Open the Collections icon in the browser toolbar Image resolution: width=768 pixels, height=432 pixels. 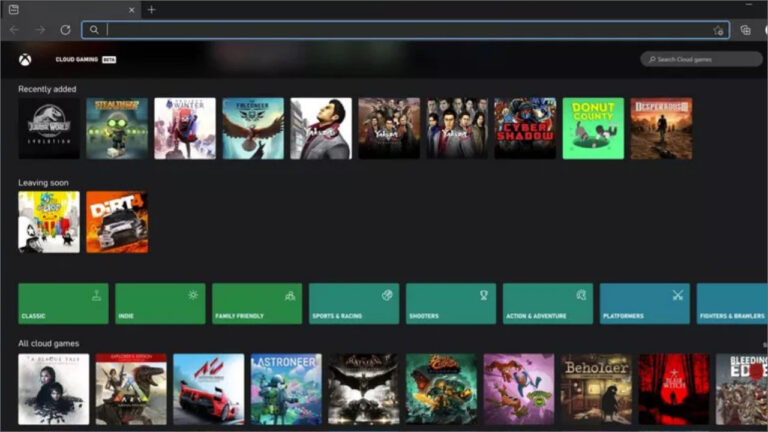[x=745, y=30]
